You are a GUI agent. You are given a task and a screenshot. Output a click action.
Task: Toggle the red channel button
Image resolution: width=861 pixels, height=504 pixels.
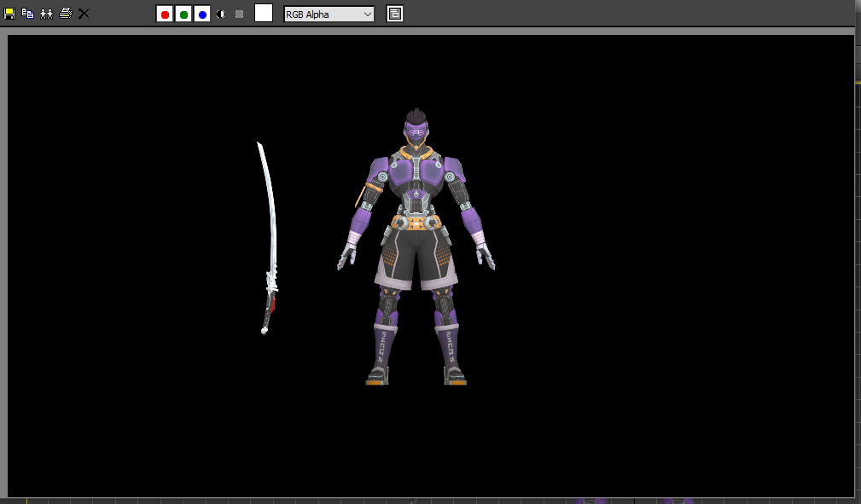[x=165, y=14]
